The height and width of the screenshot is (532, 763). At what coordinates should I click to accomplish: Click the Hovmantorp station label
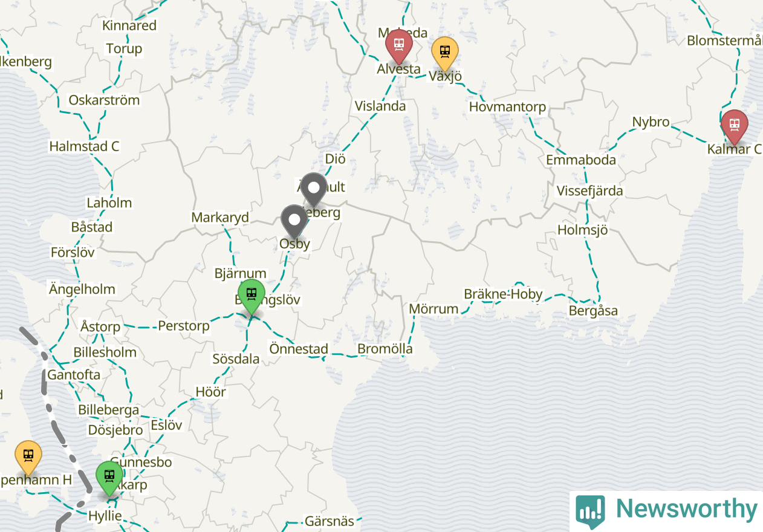pyautogui.click(x=508, y=107)
